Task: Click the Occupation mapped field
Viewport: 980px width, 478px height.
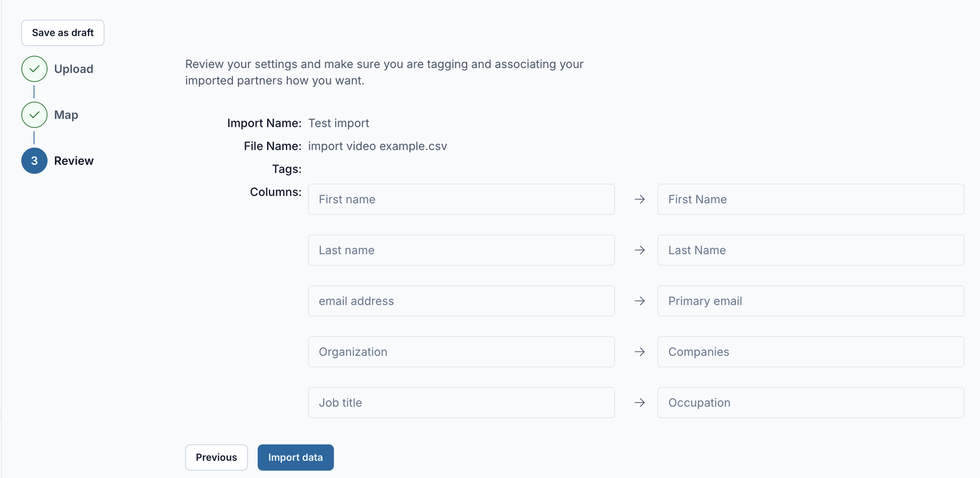Action: click(x=810, y=403)
